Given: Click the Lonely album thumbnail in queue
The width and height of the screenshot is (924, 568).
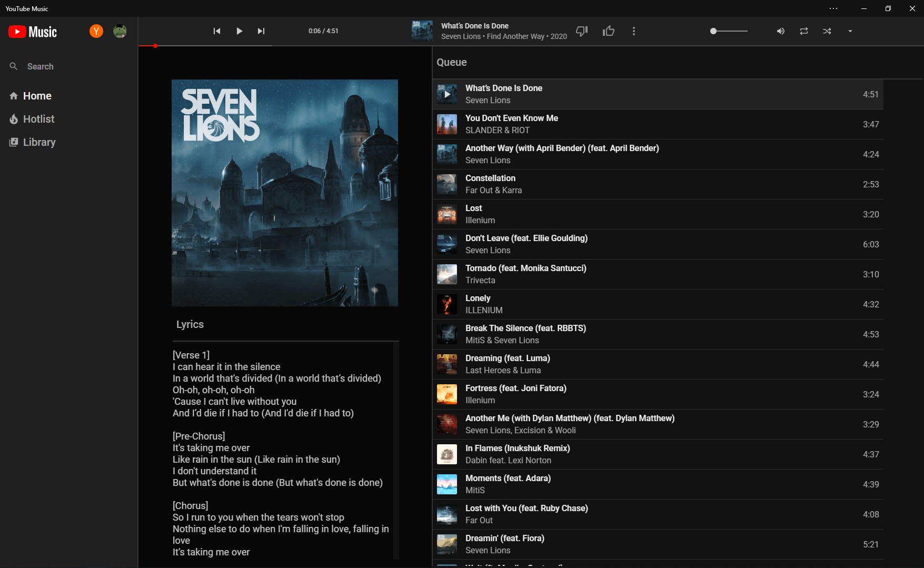Looking at the screenshot, I should [x=447, y=304].
